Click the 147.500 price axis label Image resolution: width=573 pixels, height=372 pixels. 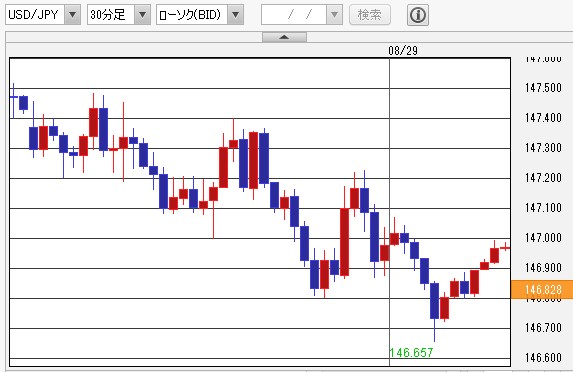543,88
